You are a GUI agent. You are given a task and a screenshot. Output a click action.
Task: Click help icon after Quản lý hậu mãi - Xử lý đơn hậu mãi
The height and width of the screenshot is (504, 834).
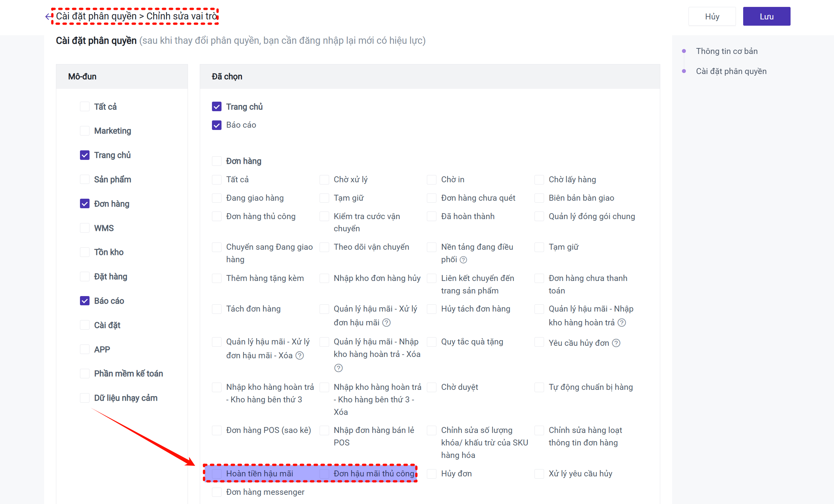point(386,323)
